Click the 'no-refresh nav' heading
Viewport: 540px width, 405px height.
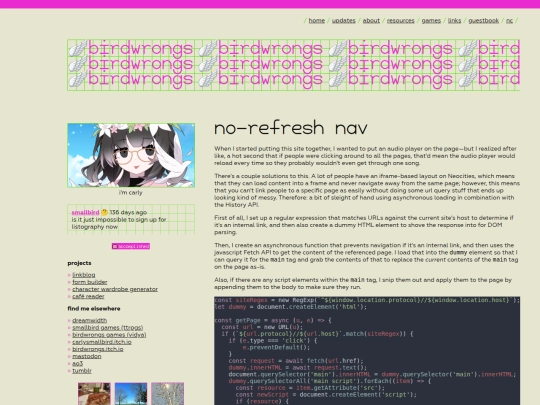291,128
